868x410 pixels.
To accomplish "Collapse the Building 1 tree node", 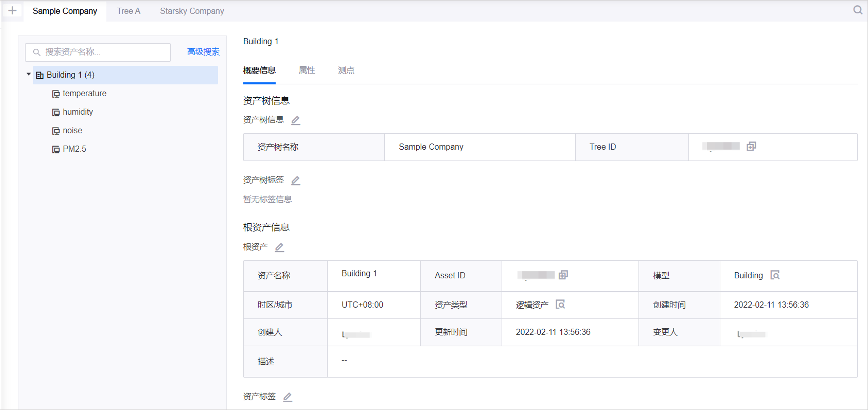I will [29, 74].
